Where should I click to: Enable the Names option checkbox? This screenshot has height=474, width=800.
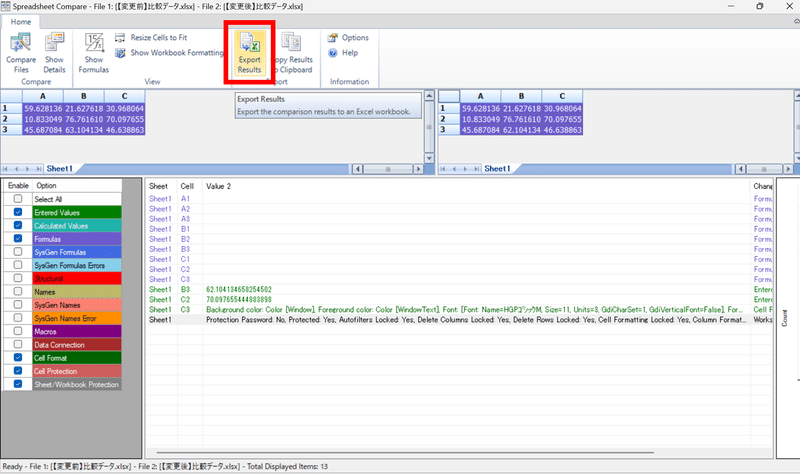[x=18, y=292]
